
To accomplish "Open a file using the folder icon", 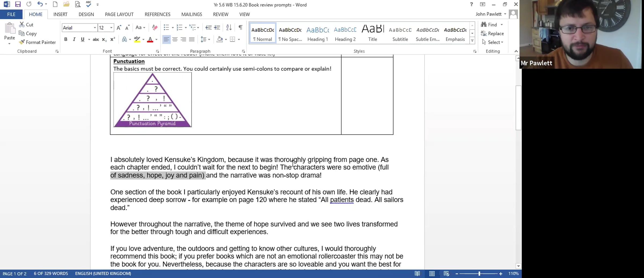I will (66, 4).
